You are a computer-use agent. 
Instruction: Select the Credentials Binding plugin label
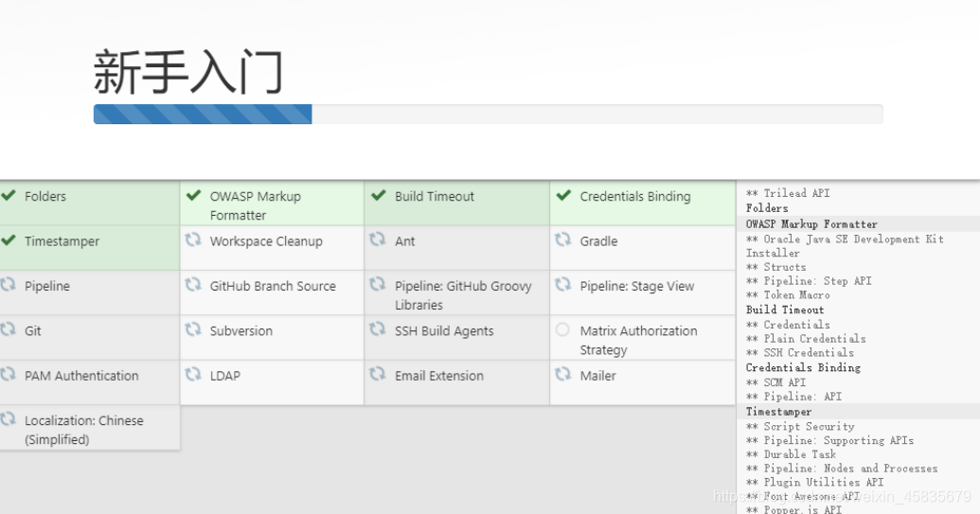point(635,196)
